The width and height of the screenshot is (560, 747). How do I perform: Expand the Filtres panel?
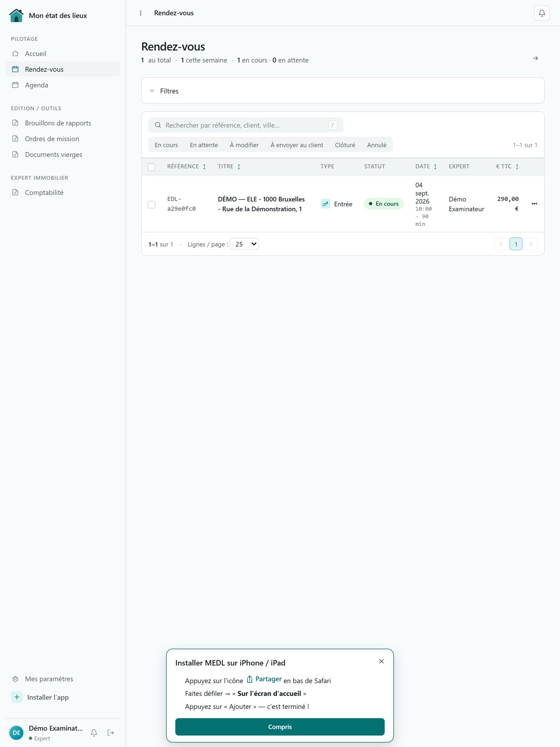click(x=343, y=91)
